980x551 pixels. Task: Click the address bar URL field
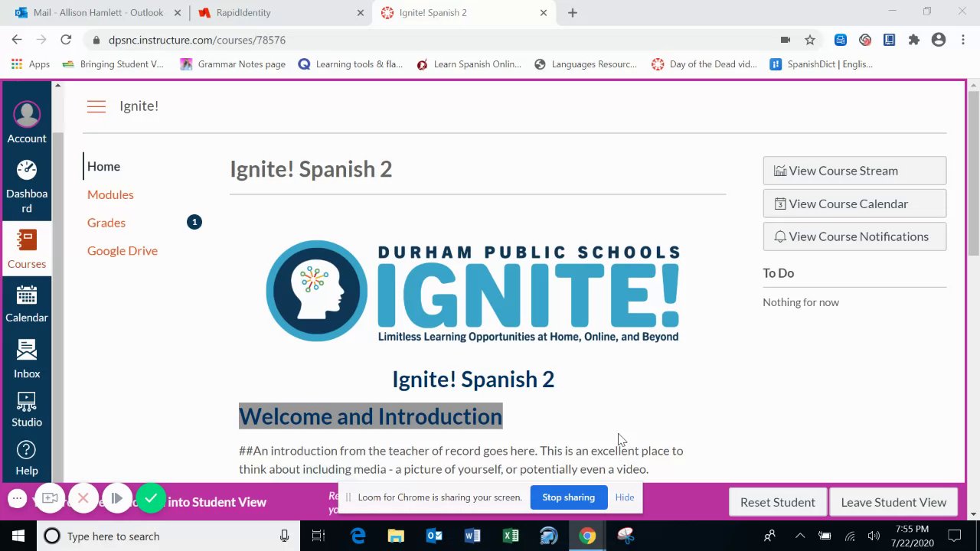429,40
